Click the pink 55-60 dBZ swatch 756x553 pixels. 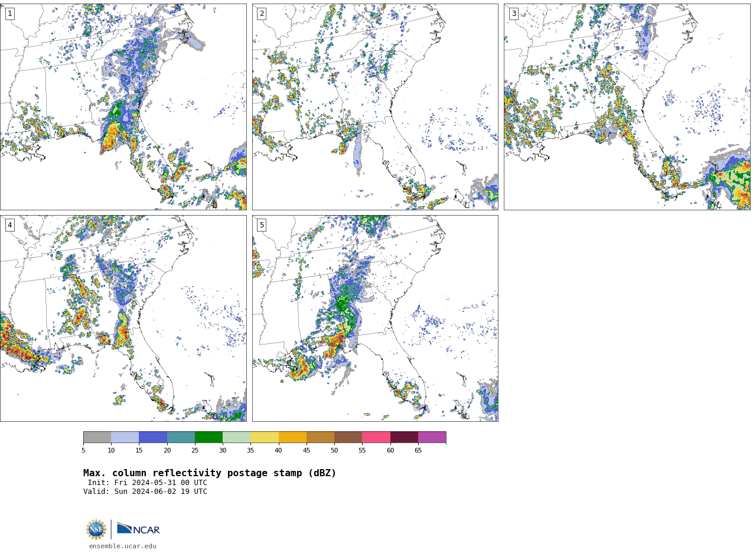(376, 437)
